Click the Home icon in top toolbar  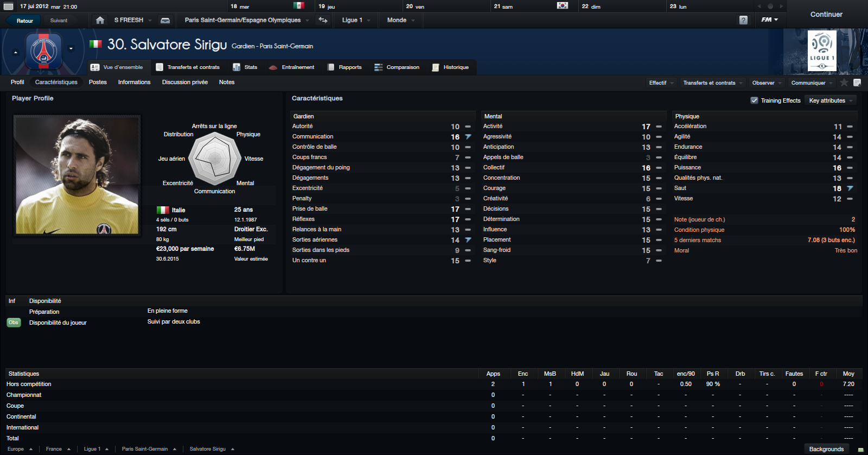(100, 20)
